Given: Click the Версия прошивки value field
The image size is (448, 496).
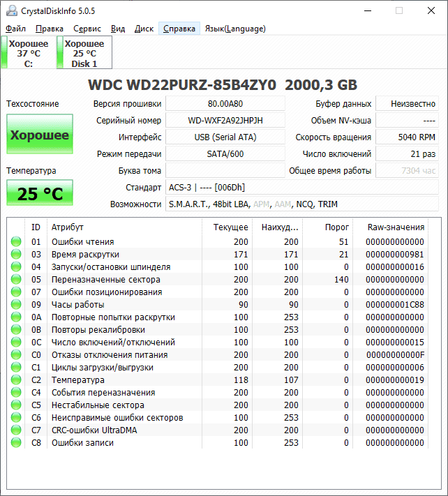Looking at the screenshot, I should [225, 103].
